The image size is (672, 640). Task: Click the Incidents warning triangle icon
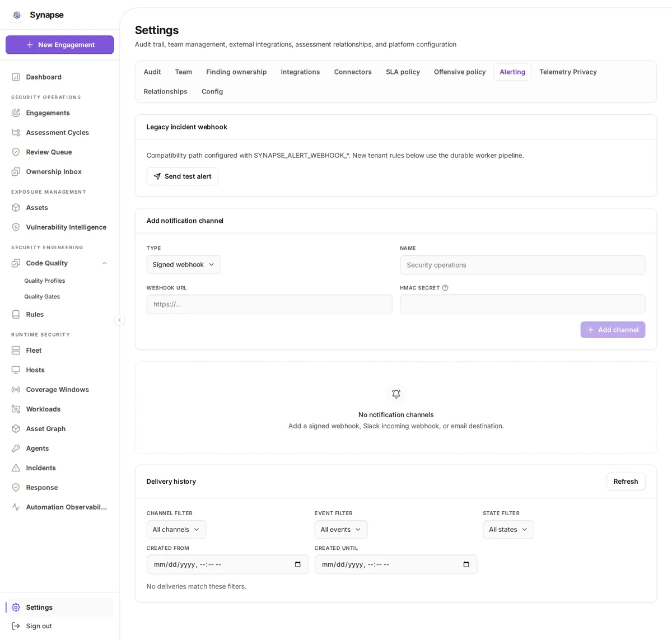(x=16, y=468)
